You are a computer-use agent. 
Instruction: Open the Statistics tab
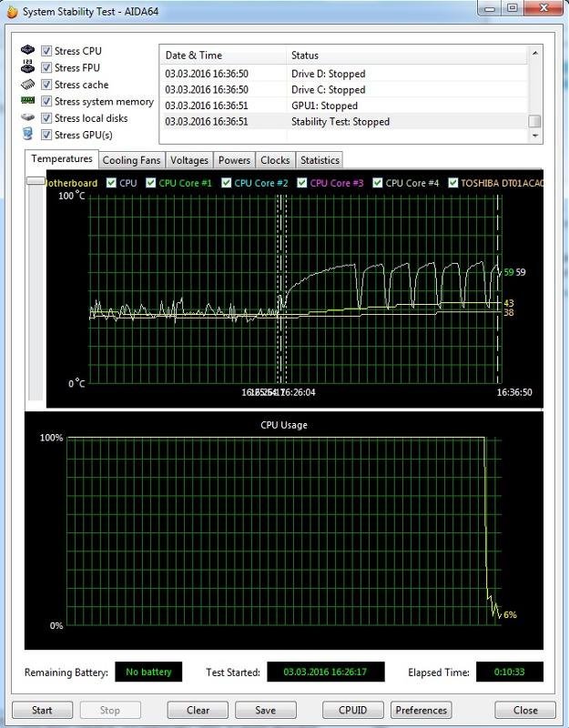tap(320, 160)
